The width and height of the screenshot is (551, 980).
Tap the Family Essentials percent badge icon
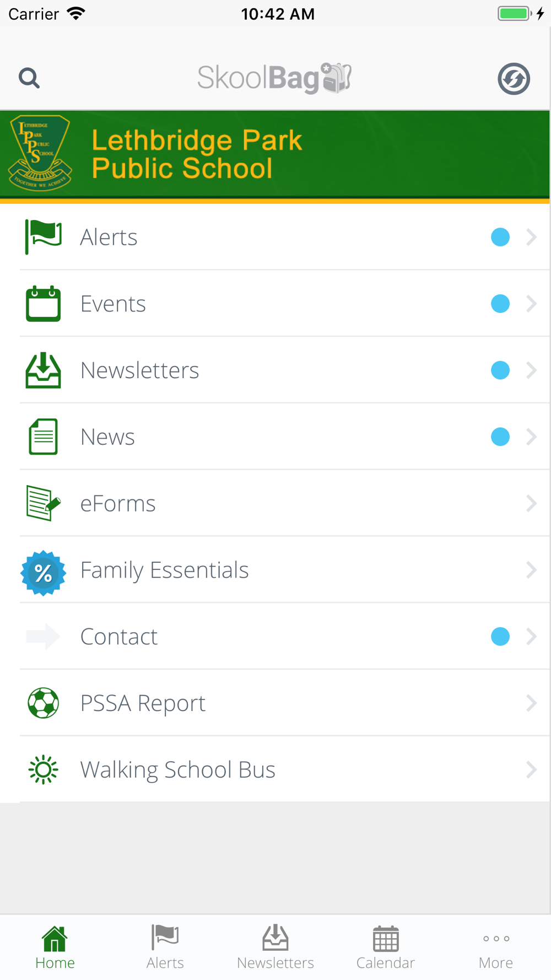(x=43, y=573)
